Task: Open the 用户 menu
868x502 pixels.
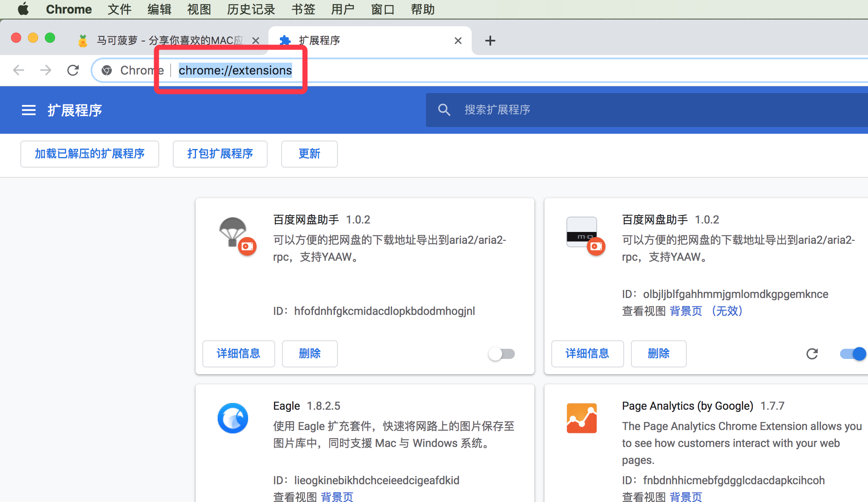Action: [343, 9]
